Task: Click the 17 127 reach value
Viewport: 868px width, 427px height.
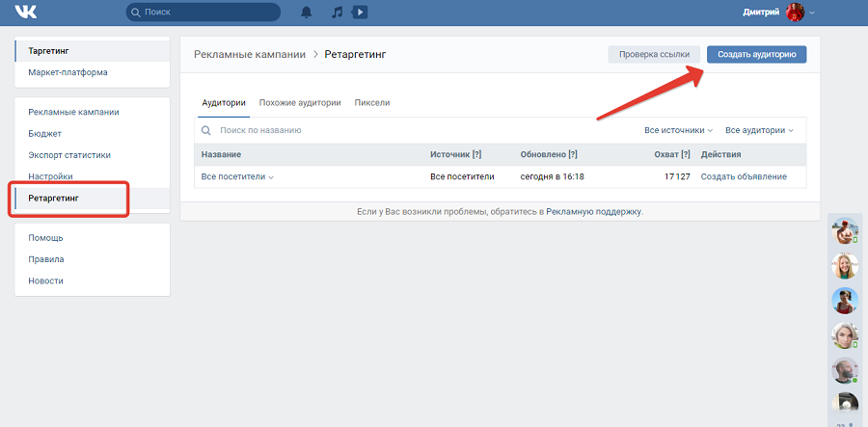Action: pos(677,177)
